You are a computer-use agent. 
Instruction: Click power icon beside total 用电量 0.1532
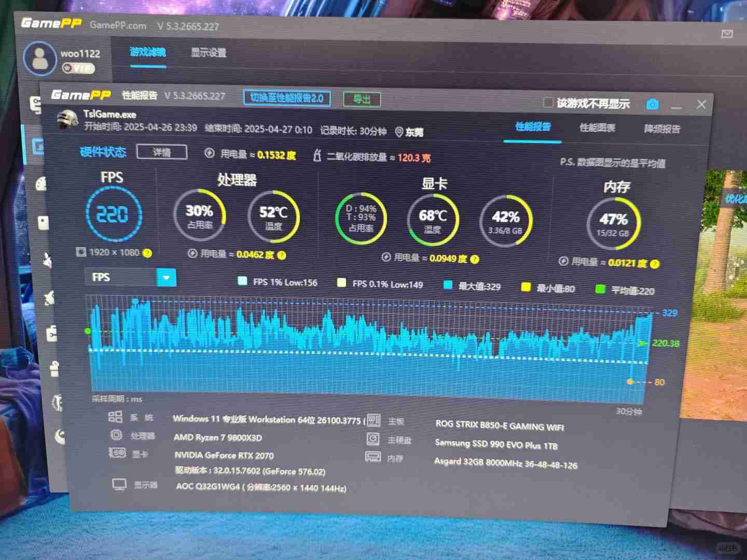tap(209, 153)
